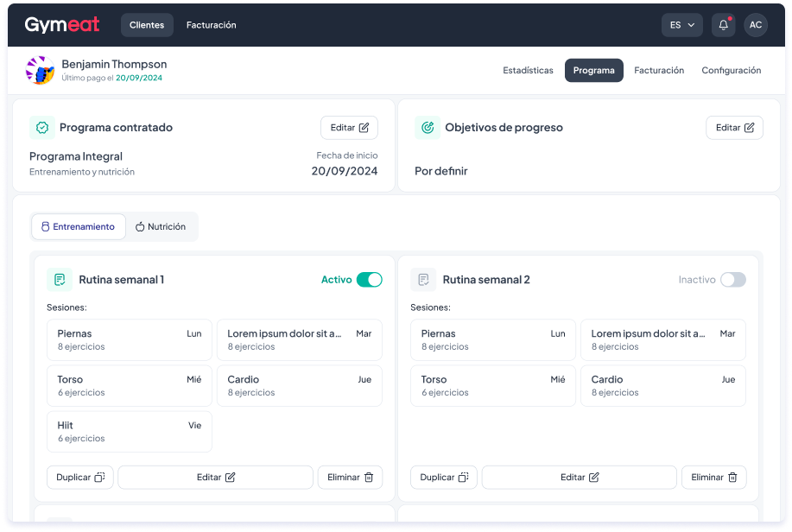
Task: Open the client Configuración tab
Action: coord(731,71)
